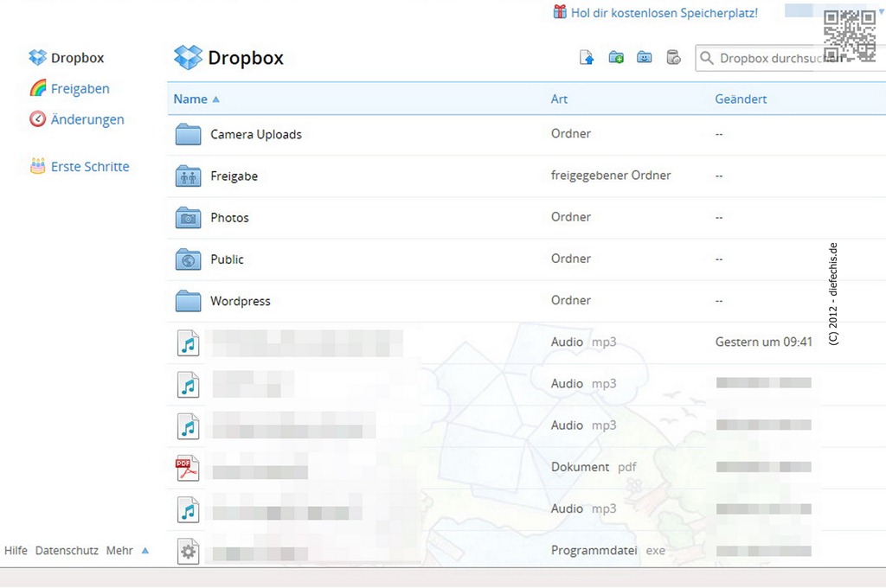
Task: Click 'freigegebener Ordner' type cell
Action: point(611,175)
